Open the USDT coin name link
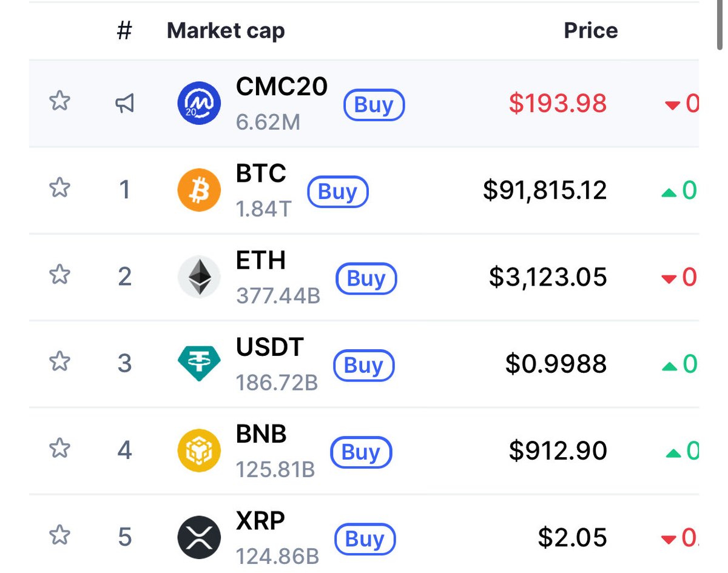This screenshot has height=573, width=728. 269,348
